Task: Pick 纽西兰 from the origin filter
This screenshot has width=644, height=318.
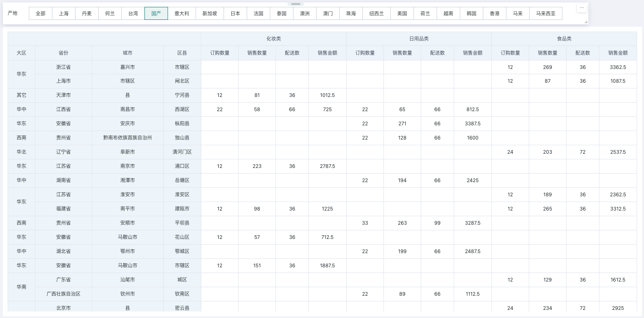Action: pos(377,13)
